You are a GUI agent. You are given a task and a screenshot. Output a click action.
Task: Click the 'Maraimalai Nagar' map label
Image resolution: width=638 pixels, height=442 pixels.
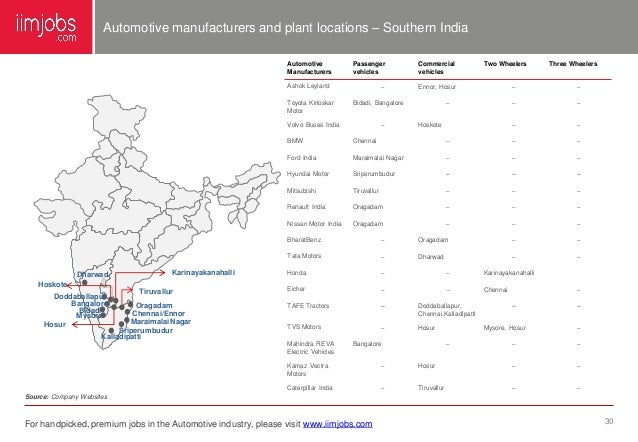click(161, 321)
